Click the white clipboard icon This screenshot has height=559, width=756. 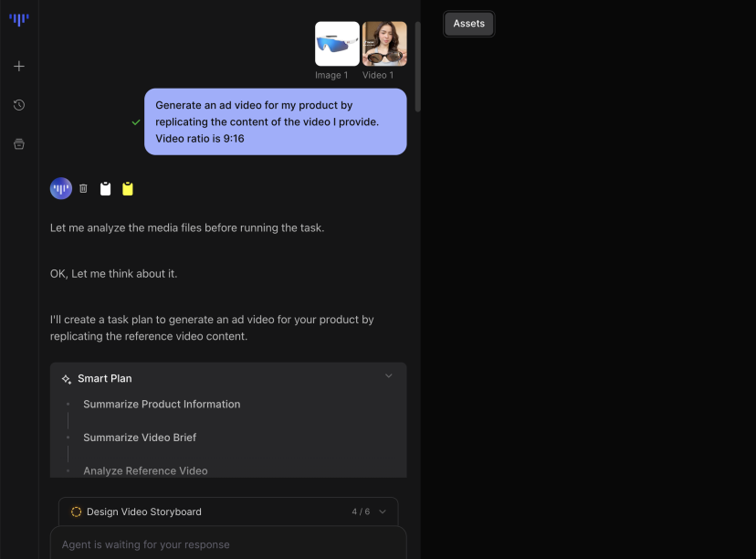[106, 188]
